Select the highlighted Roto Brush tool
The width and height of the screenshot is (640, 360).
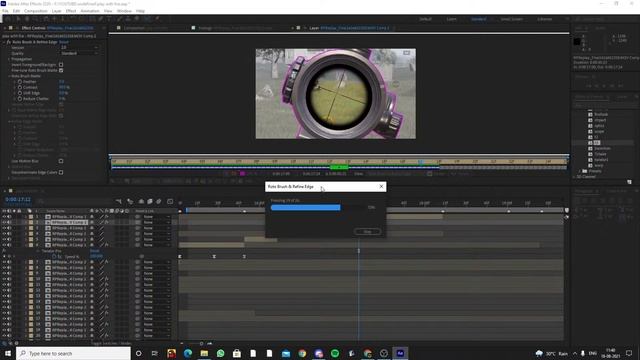(x=147, y=19)
